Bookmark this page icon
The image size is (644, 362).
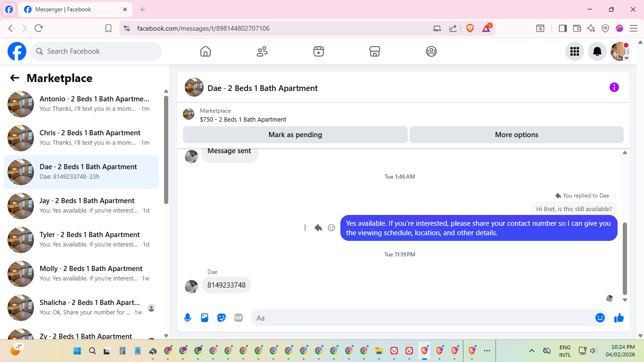tap(108, 28)
